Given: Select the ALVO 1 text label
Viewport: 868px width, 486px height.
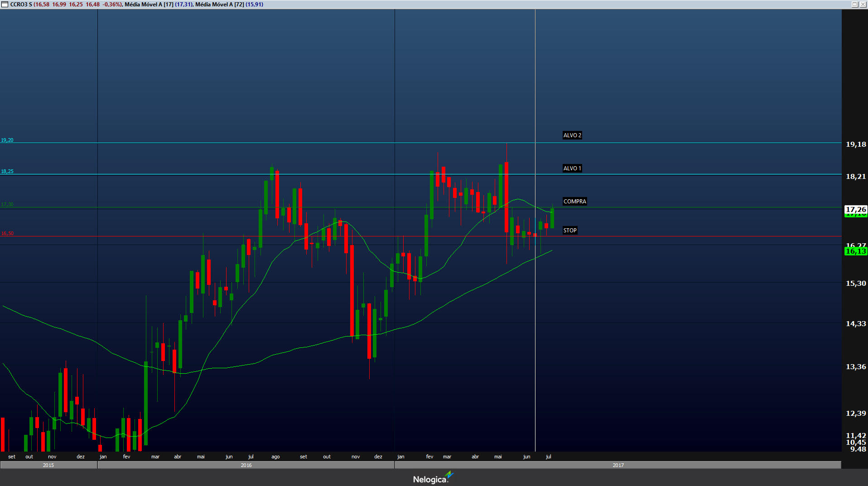Looking at the screenshot, I should coord(572,168).
